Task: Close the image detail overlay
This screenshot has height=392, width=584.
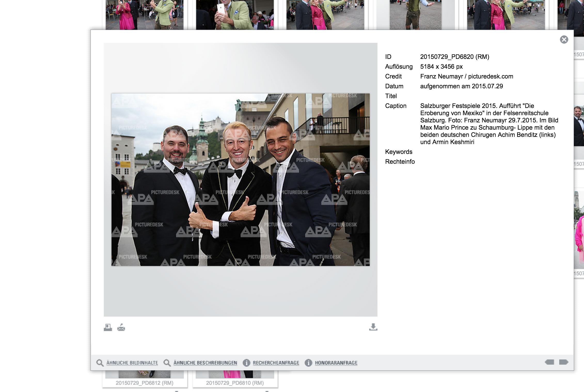Action: click(x=564, y=40)
